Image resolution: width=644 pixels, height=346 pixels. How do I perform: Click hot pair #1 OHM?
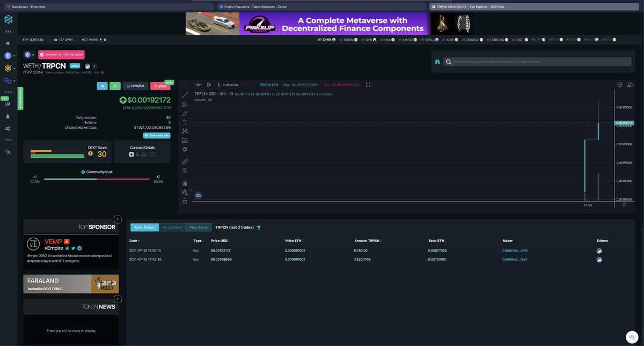coord(326,40)
